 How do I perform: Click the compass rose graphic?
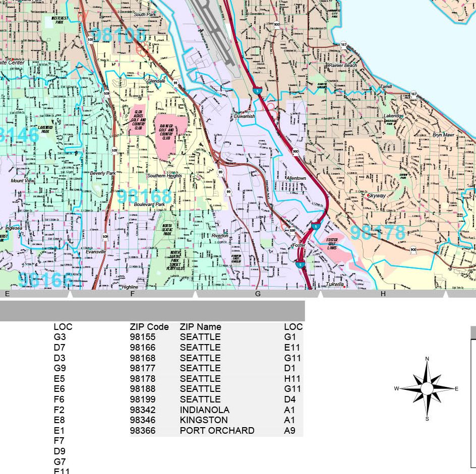coord(427,389)
